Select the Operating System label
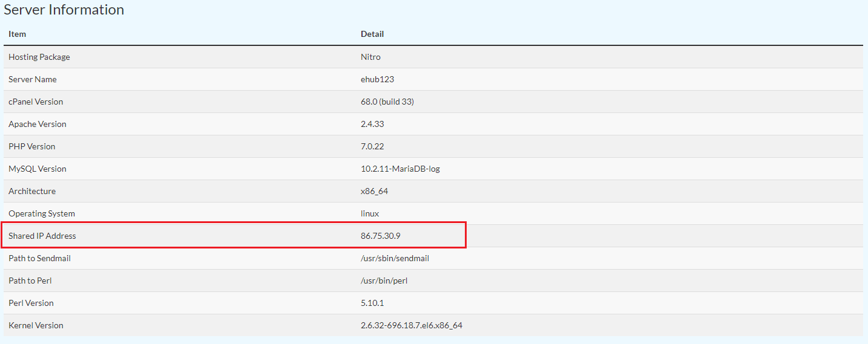 (42, 213)
